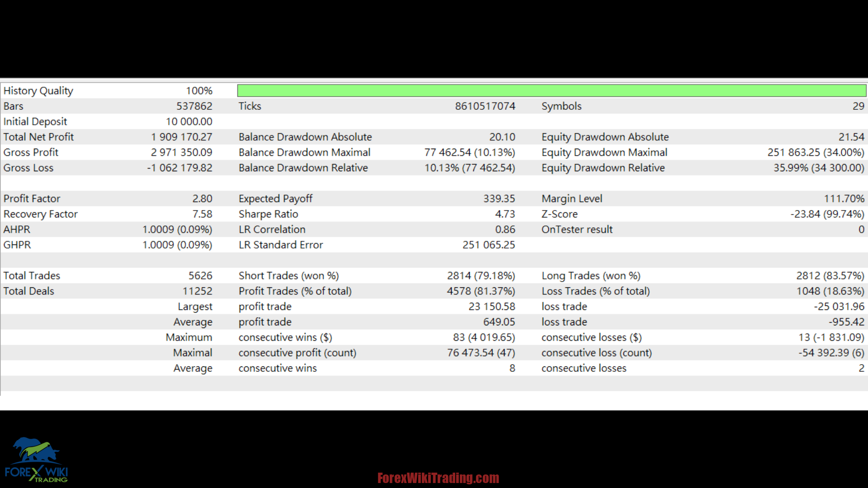
Task: Click the Balance Drawdown Relative label
Action: point(303,168)
